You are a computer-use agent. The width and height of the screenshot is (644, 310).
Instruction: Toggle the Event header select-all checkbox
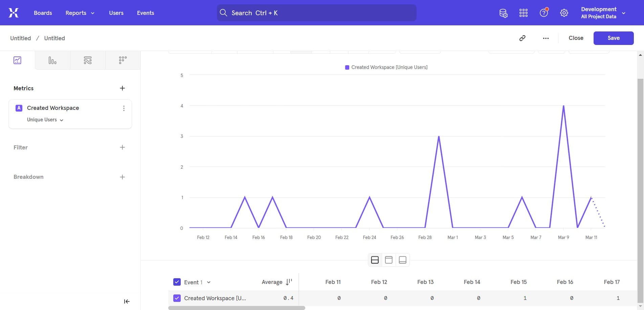tap(177, 282)
